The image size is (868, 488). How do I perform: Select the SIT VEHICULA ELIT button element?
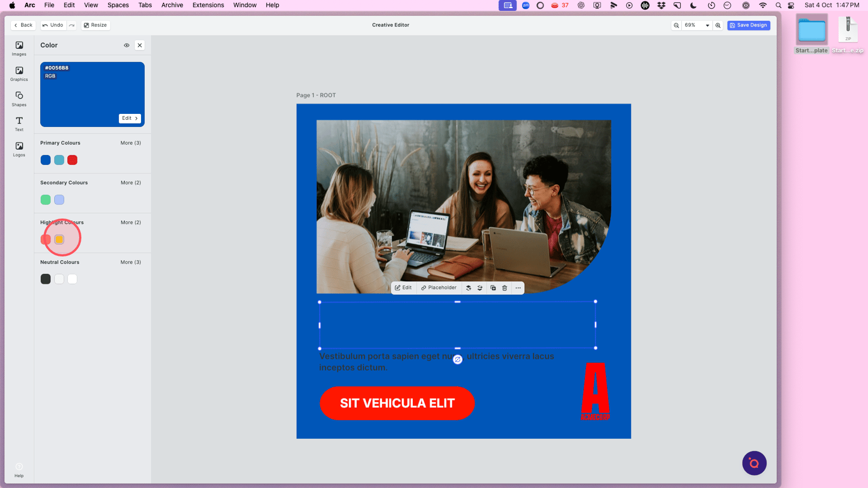click(397, 403)
